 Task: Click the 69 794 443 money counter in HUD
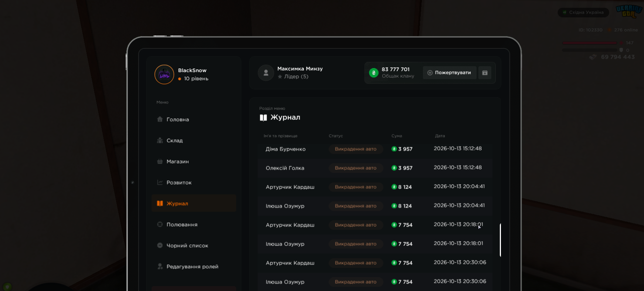point(618,57)
